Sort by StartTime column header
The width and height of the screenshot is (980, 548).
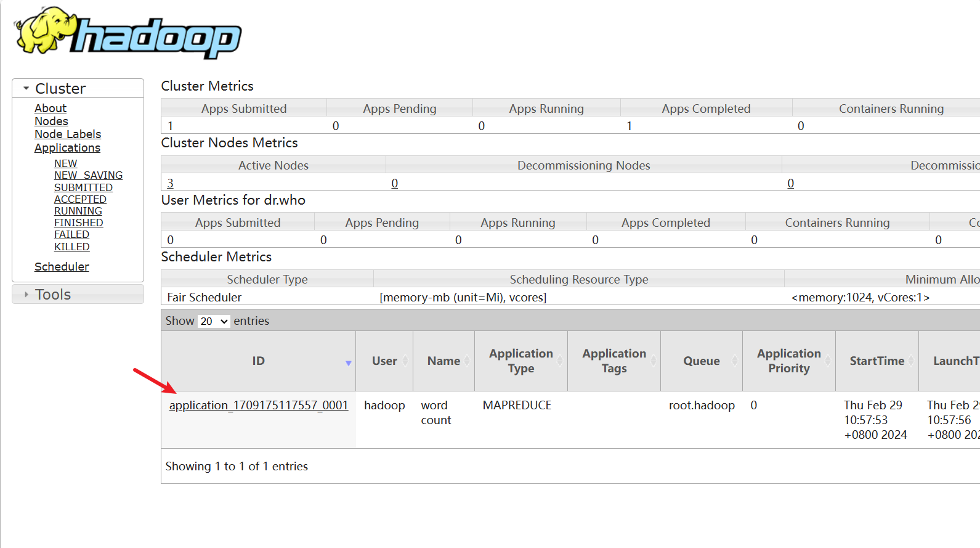(x=877, y=361)
